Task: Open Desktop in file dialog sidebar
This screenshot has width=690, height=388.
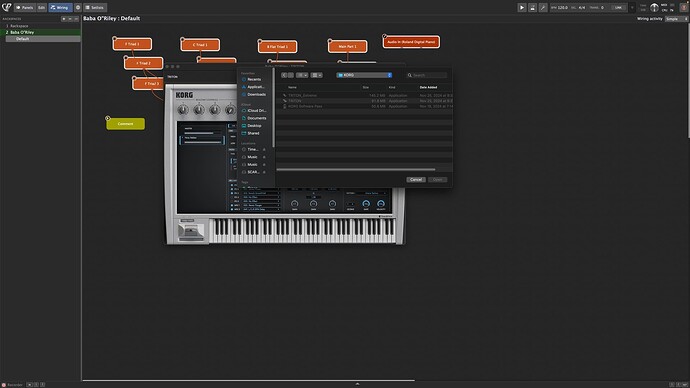Action: pos(252,125)
